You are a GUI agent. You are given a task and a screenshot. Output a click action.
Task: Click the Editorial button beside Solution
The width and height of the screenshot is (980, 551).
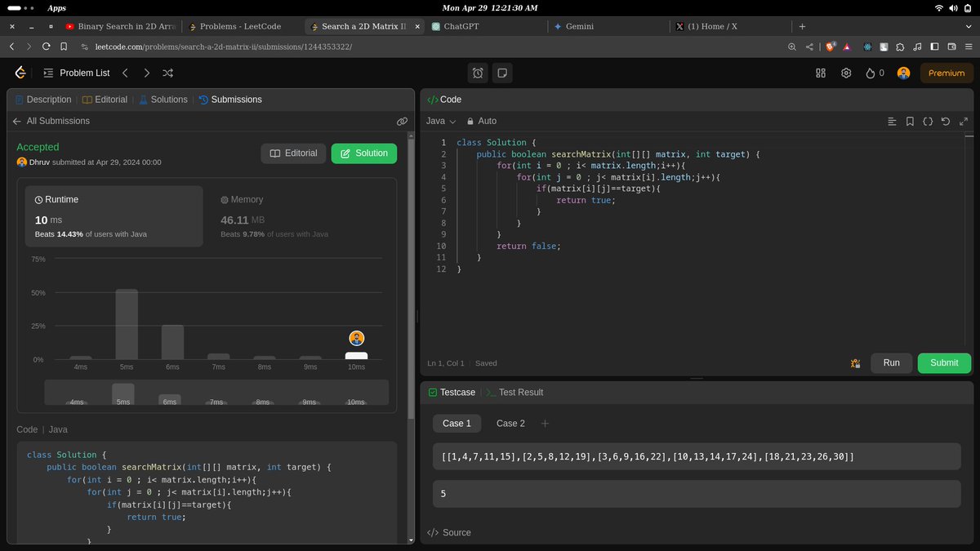[293, 153]
